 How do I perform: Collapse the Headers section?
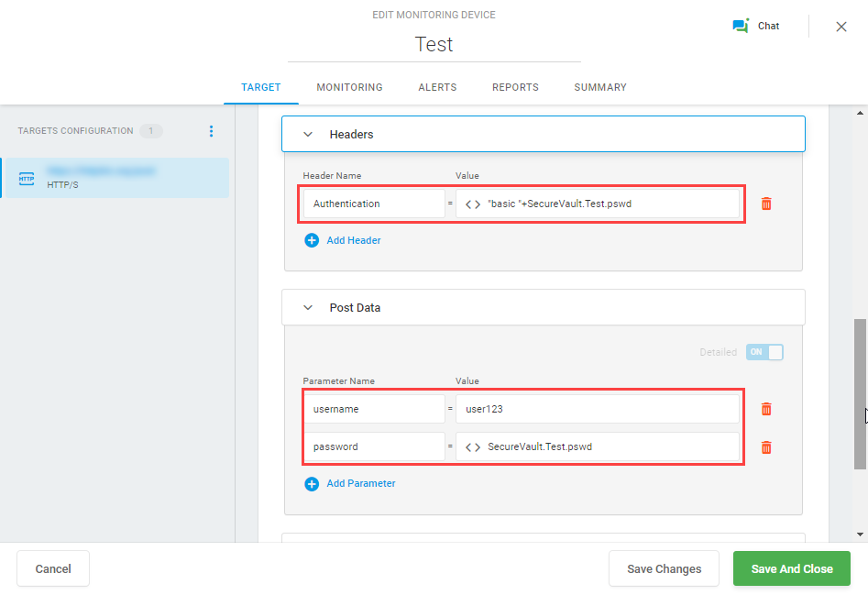coord(308,134)
